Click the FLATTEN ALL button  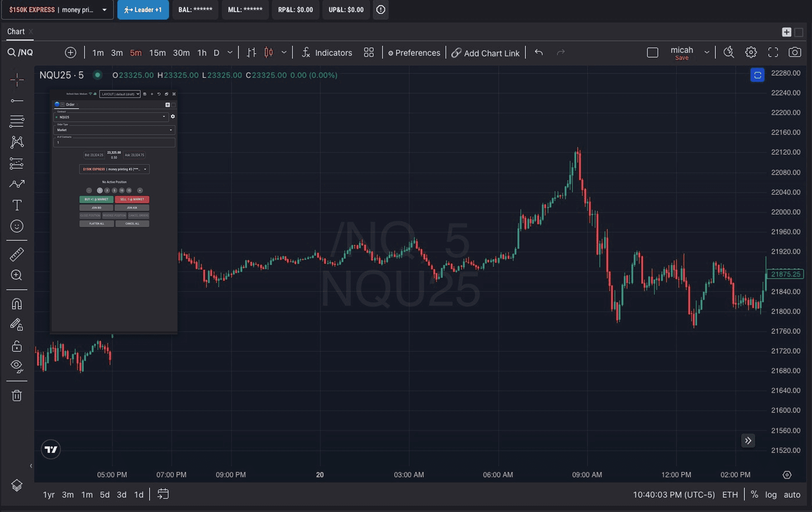tap(96, 223)
